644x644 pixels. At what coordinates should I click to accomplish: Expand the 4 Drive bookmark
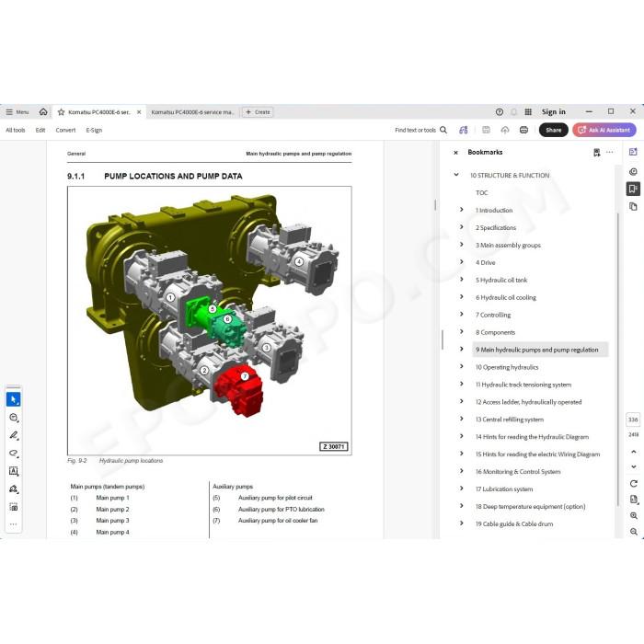(462, 261)
